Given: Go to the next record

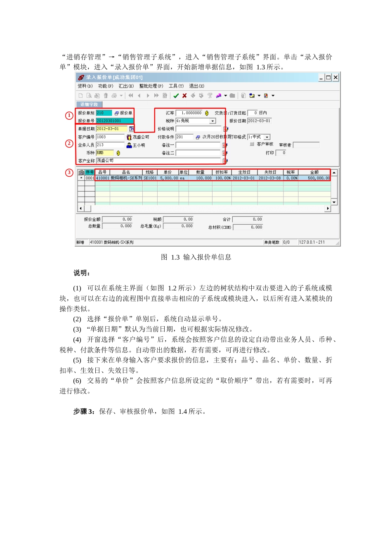Looking at the screenshot, I should [148, 95].
